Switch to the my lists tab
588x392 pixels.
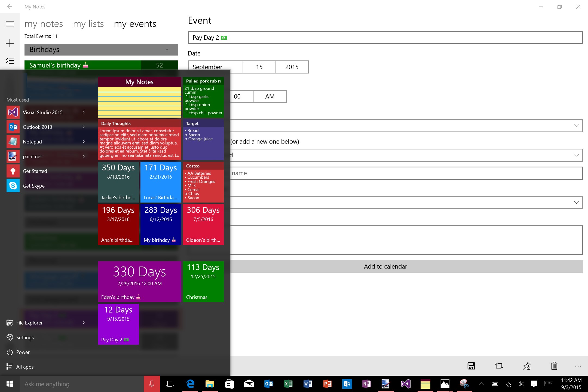(88, 24)
